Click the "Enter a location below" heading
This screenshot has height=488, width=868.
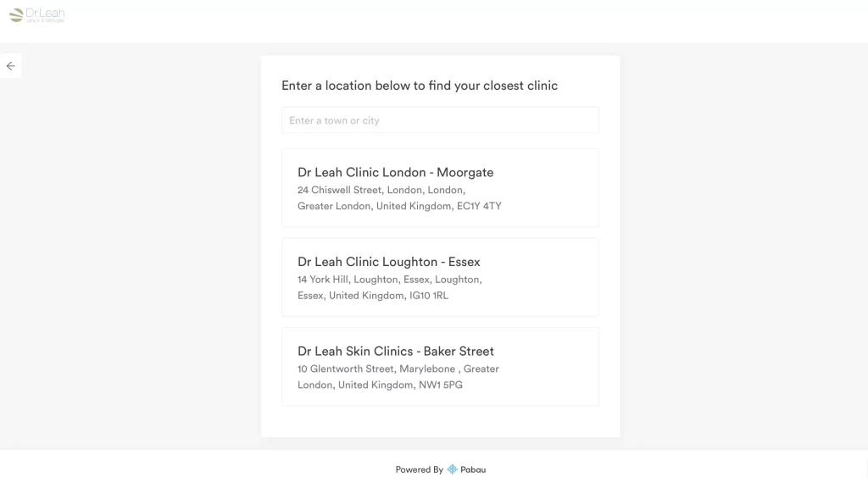click(x=420, y=86)
